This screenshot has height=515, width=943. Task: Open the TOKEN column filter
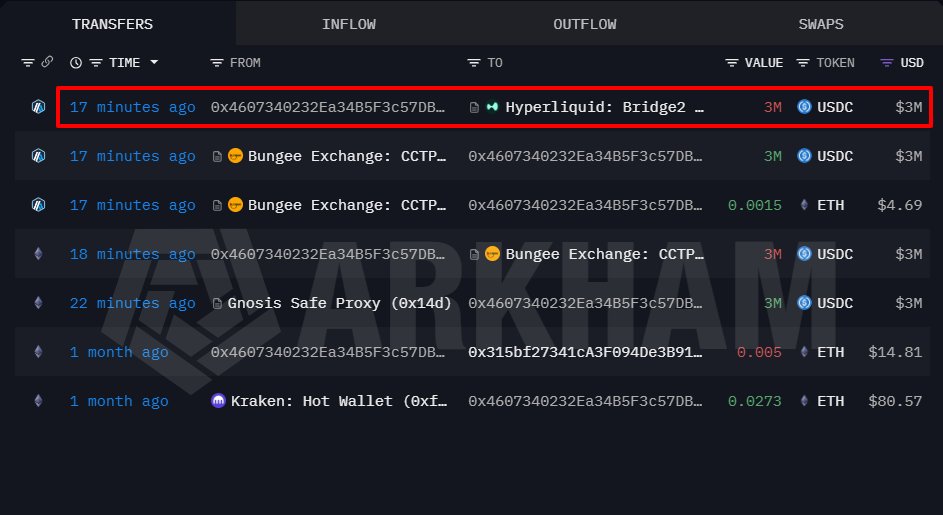(803, 63)
